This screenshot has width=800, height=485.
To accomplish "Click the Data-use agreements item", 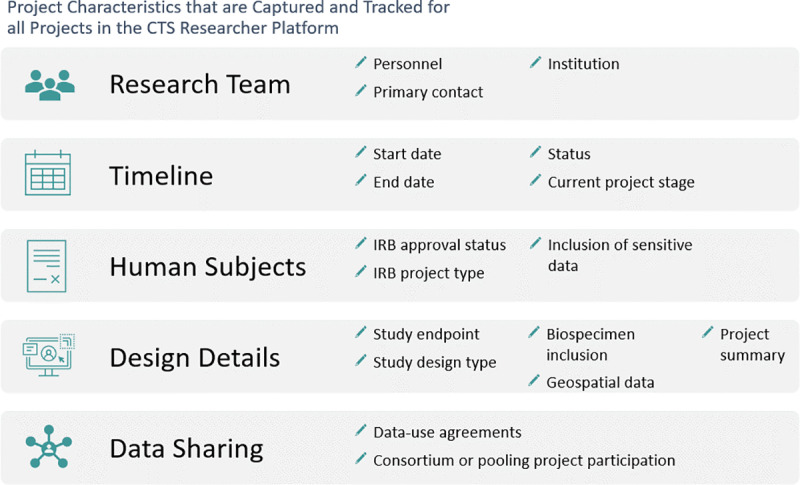I will [x=447, y=432].
